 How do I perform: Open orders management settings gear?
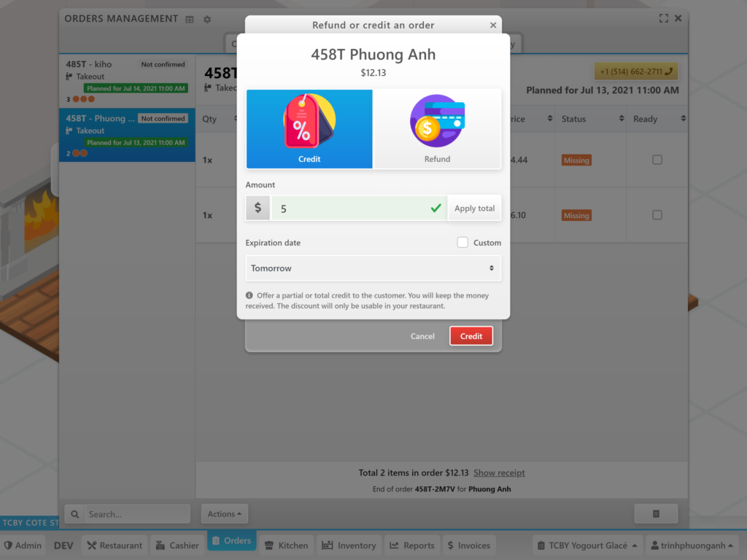pyautogui.click(x=207, y=20)
